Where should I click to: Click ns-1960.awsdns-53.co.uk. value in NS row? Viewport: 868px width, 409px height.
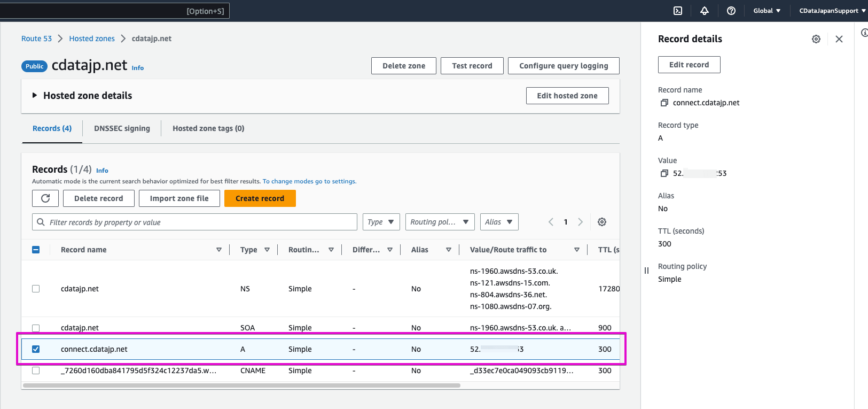(514, 271)
